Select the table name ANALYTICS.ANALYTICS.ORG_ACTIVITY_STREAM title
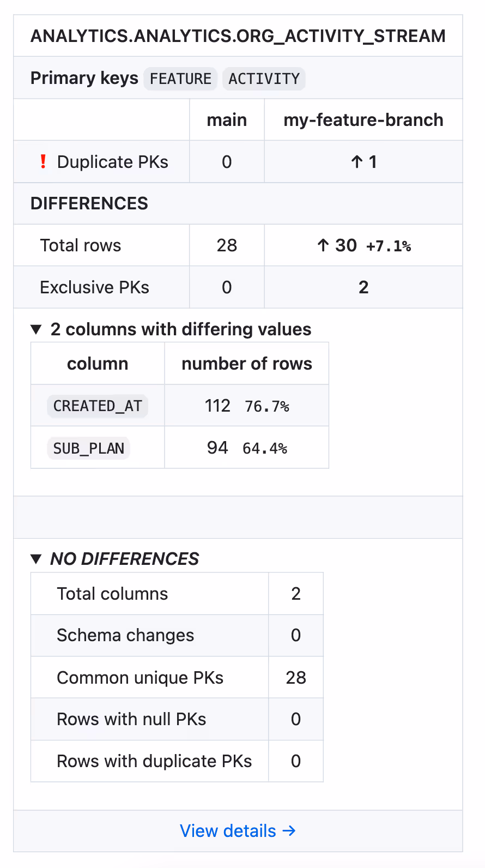The width and height of the screenshot is (485, 868). 238,36
